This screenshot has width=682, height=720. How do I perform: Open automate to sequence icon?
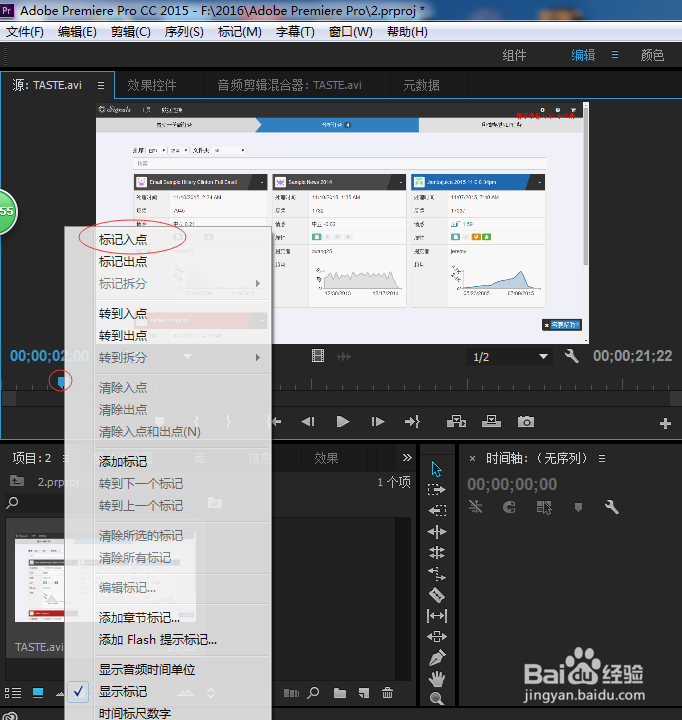point(291,693)
